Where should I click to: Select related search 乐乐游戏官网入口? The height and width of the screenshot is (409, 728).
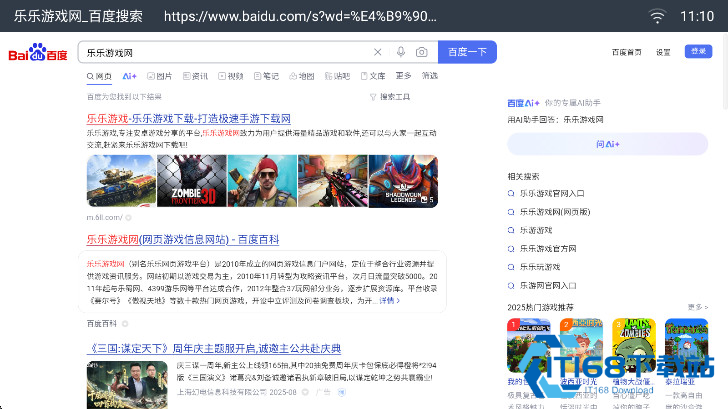click(x=552, y=194)
